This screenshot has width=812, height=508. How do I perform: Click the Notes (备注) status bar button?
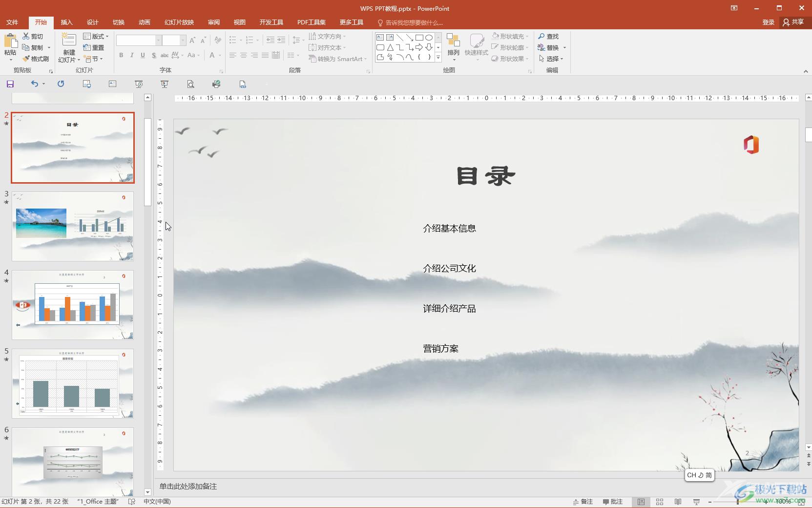tap(583, 502)
